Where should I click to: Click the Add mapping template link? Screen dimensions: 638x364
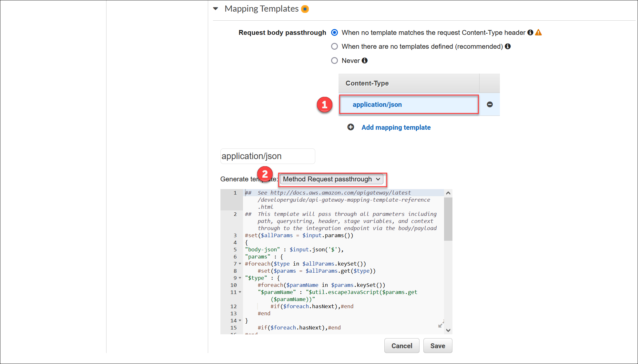[396, 127]
